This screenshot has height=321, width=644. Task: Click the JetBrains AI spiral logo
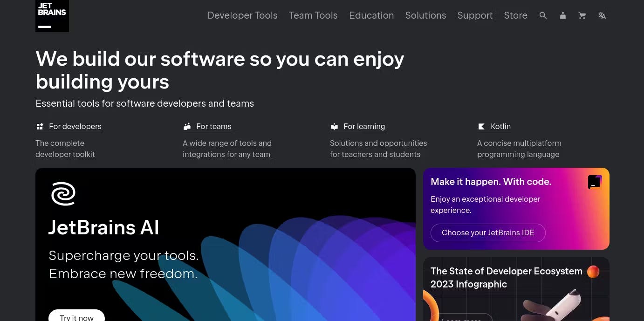(x=63, y=194)
